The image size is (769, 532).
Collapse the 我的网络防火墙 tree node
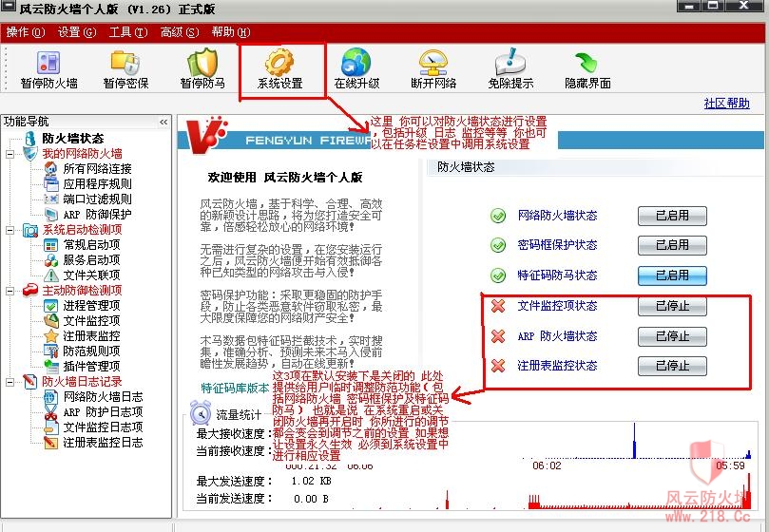[x=11, y=154]
